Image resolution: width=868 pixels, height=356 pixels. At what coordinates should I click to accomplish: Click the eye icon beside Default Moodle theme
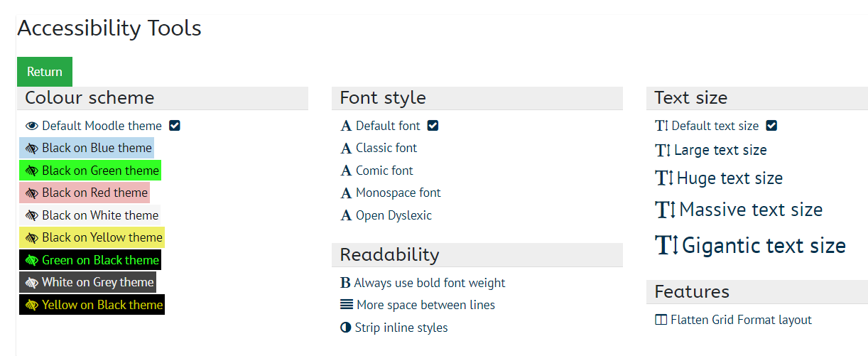[31, 126]
